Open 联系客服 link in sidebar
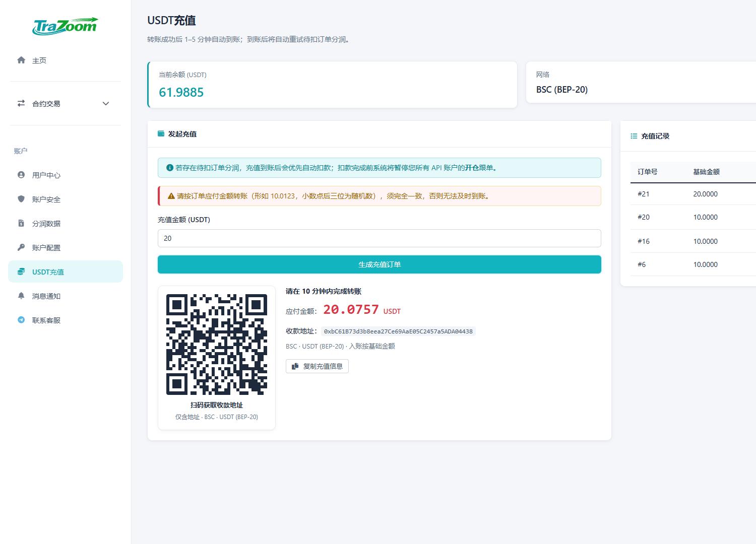The width and height of the screenshot is (756, 544). pyautogui.click(x=66, y=320)
